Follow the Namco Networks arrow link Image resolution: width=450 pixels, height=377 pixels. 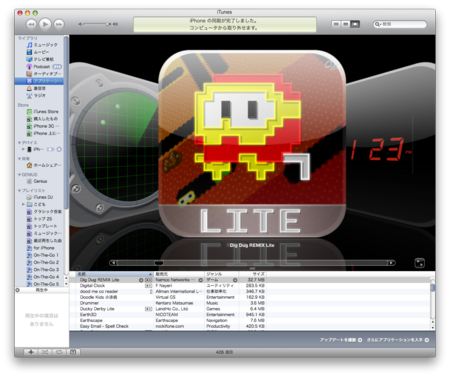click(x=201, y=280)
